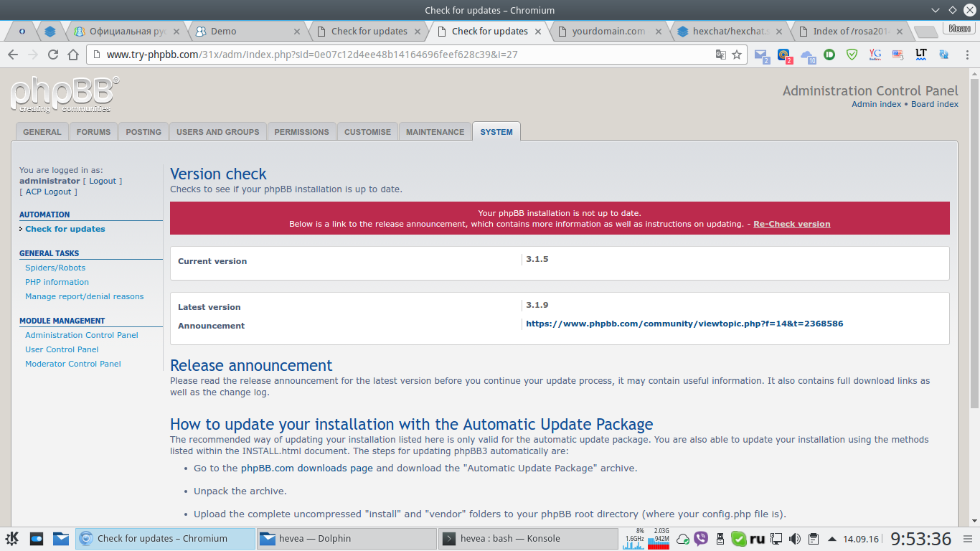
Task: Open the US flag extension icon
Action: click(x=897, y=54)
